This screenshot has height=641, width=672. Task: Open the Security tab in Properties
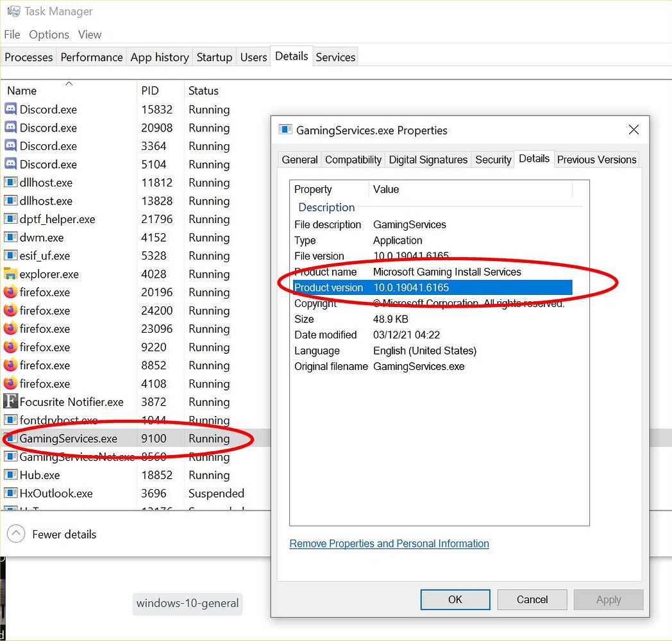coord(493,160)
